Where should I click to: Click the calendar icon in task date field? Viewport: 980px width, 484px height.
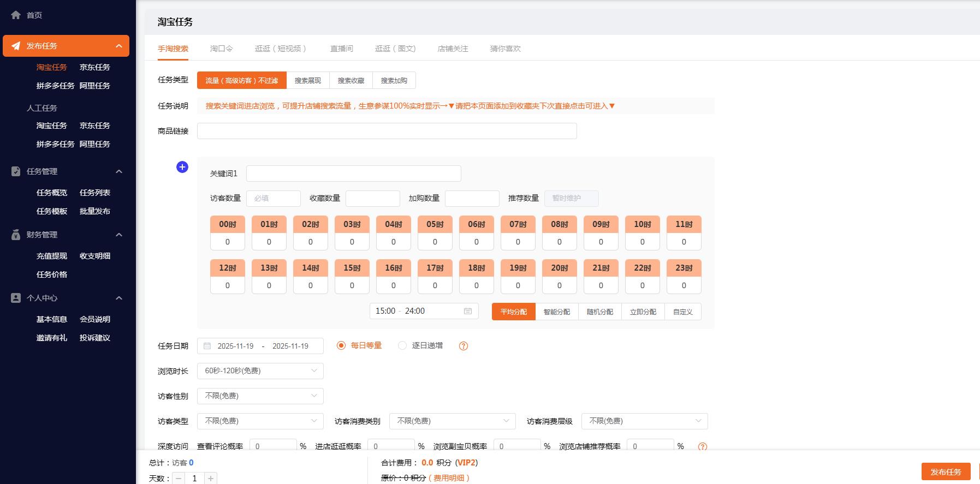click(207, 346)
